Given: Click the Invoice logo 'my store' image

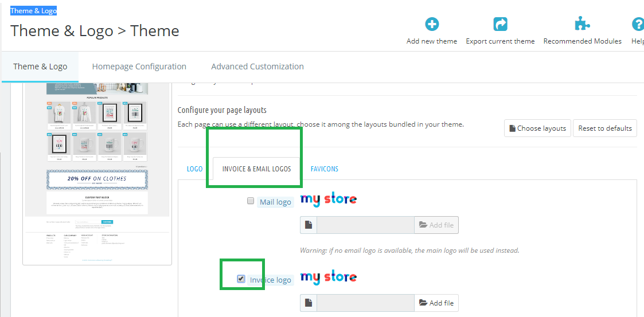Looking at the screenshot, I should [329, 277].
